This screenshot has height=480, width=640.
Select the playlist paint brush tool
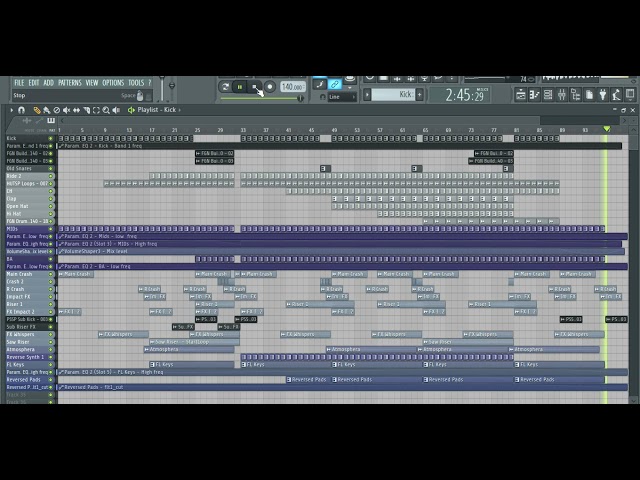pyautogui.click(x=47, y=110)
